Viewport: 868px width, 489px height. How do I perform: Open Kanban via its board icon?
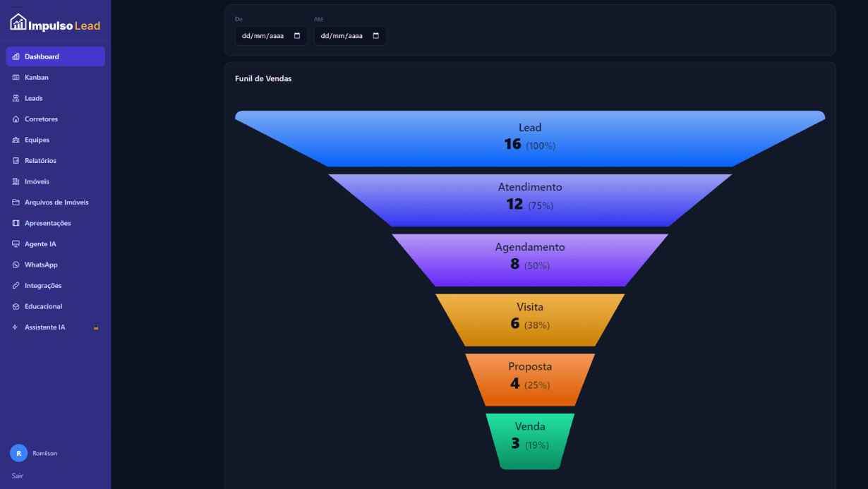16,78
